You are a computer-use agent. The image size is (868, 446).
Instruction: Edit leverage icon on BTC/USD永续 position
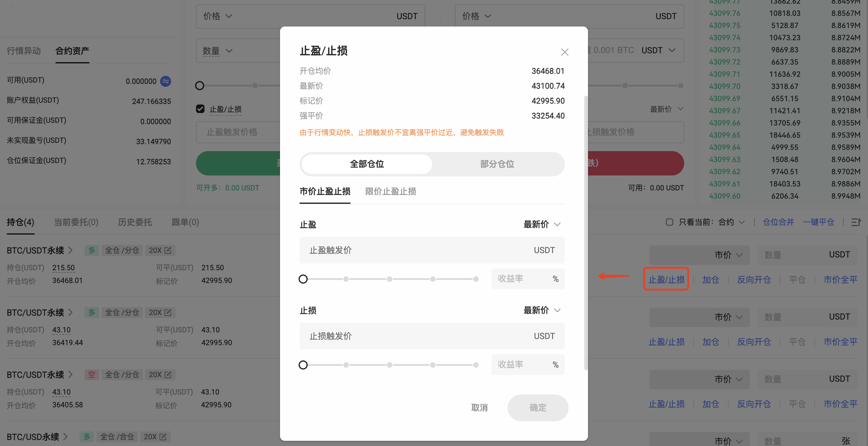[x=163, y=437]
